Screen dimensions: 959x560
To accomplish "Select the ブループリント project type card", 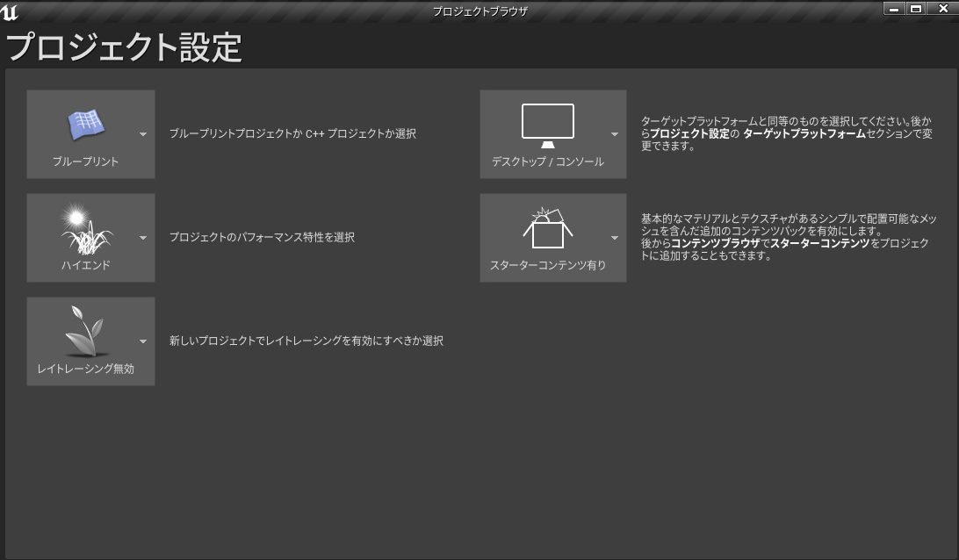I will point(90,134).
